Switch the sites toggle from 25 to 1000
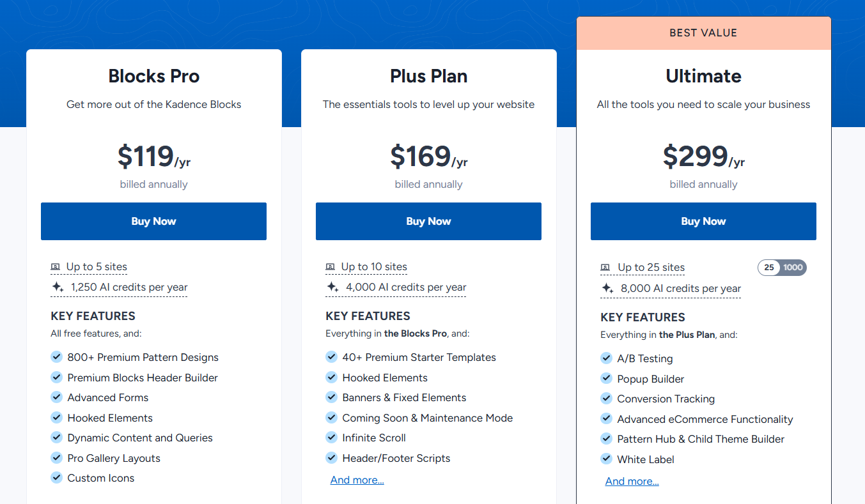Image resolution: width=865 pixels, height=504 pixels. pyautogui.click(x=794, y=267)
